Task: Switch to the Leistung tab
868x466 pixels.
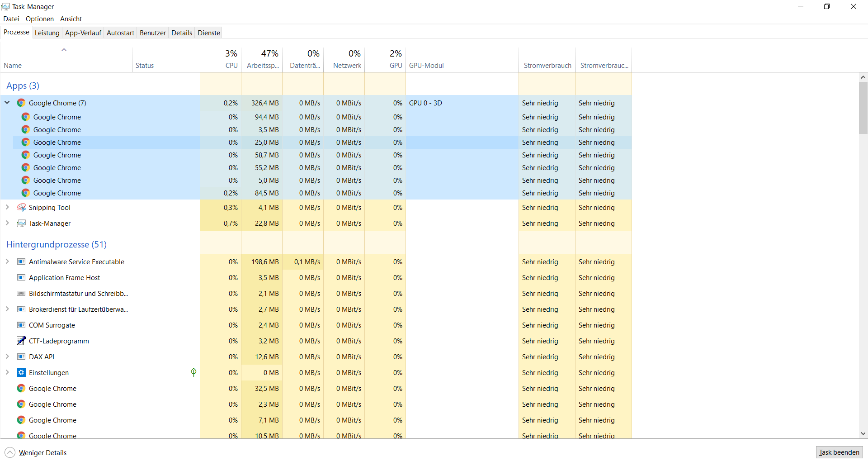Action: (47, 33)
